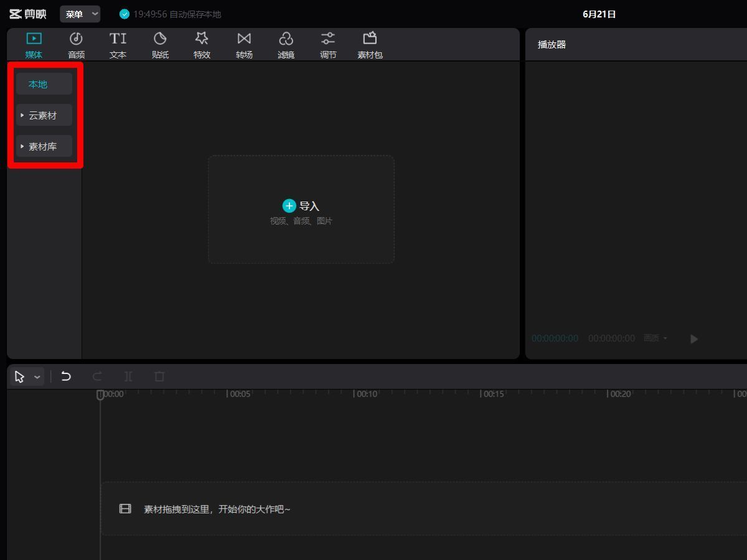Open the 画质 quality dropdown in player
The height and width of the screenshot is (560, 747).
coord(655,338)
